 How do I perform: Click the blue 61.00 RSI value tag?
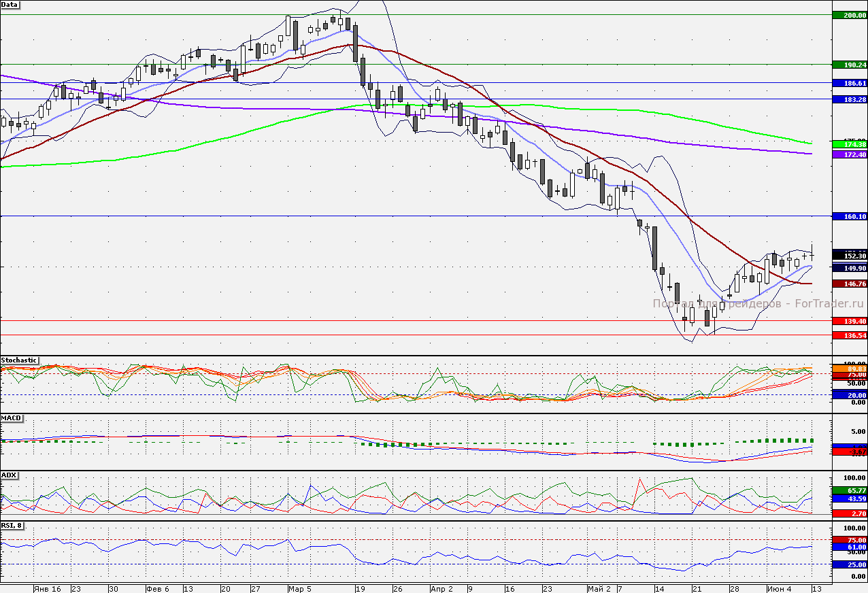850,547
